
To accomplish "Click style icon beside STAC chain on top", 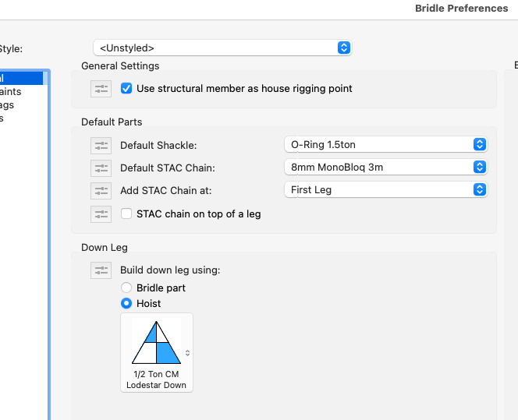I will tap(101, 214).
